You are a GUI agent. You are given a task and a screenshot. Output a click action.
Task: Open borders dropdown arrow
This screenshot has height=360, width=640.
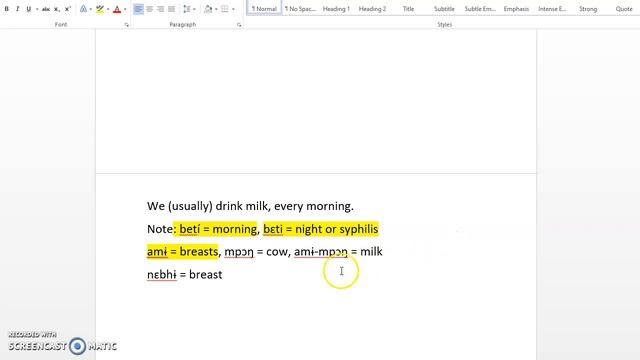pos(233,9)
